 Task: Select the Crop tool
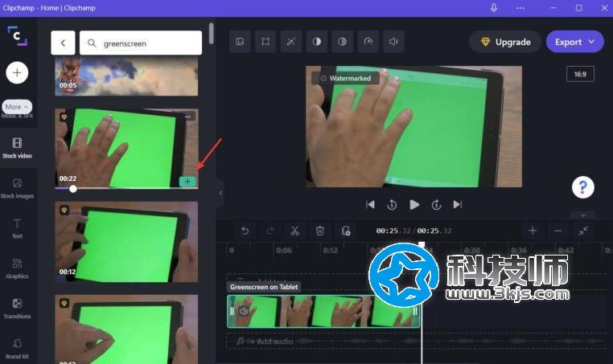coord(265,42)
